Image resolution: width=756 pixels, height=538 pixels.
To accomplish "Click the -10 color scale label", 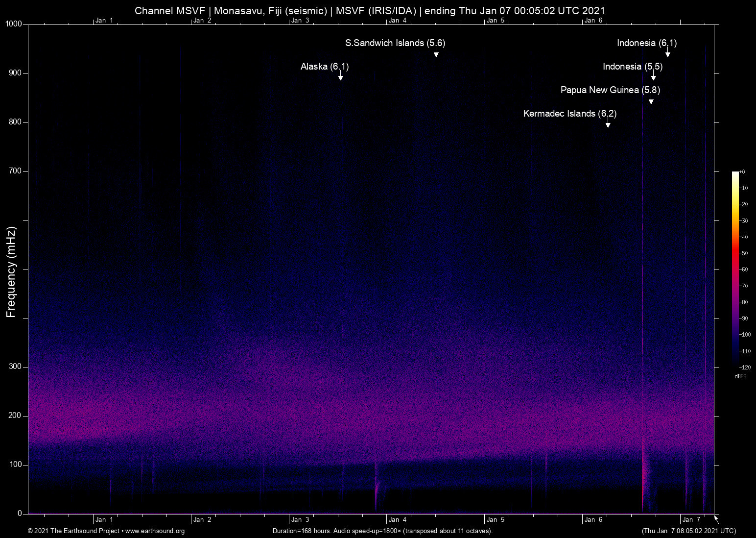I will click(743, 188).
